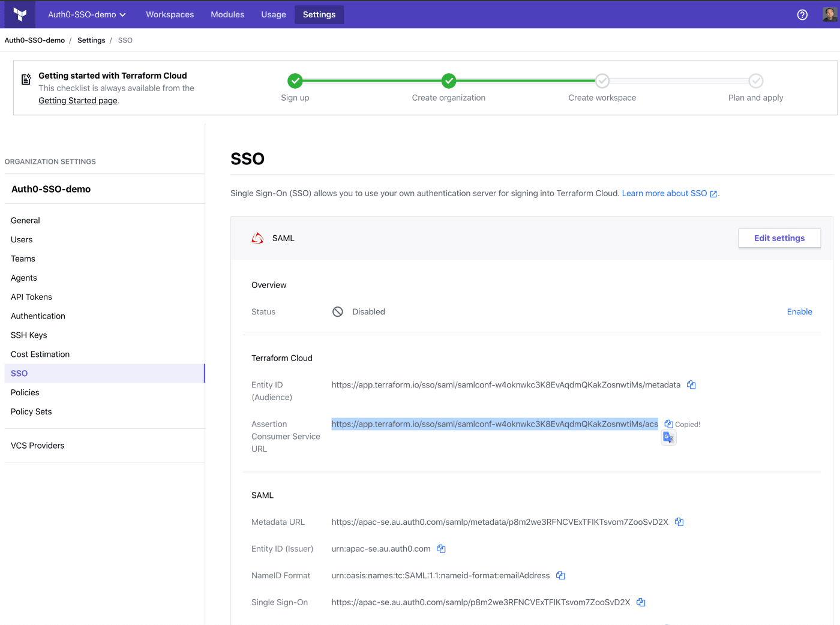This screenshot has width=840, height=625.
Task: Open the Workspaces tab
Action: [x=170, y=14]
